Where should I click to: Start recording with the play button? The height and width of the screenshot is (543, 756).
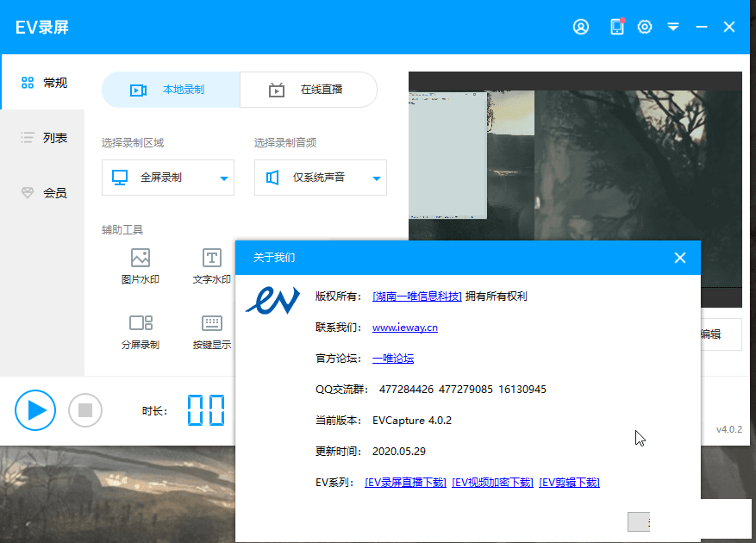pyautogui.click(x=35, y=410)
